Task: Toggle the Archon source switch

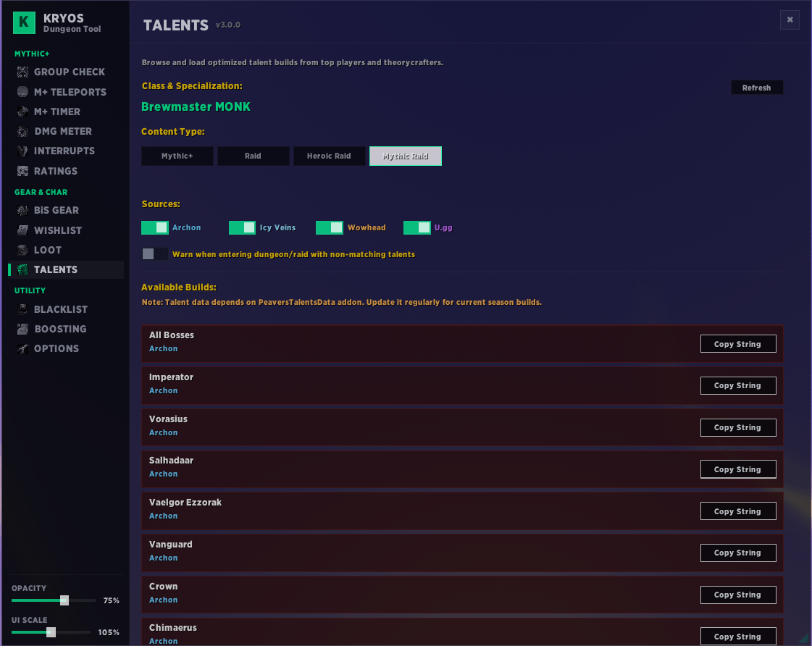Action: click(x=155, y=227)
